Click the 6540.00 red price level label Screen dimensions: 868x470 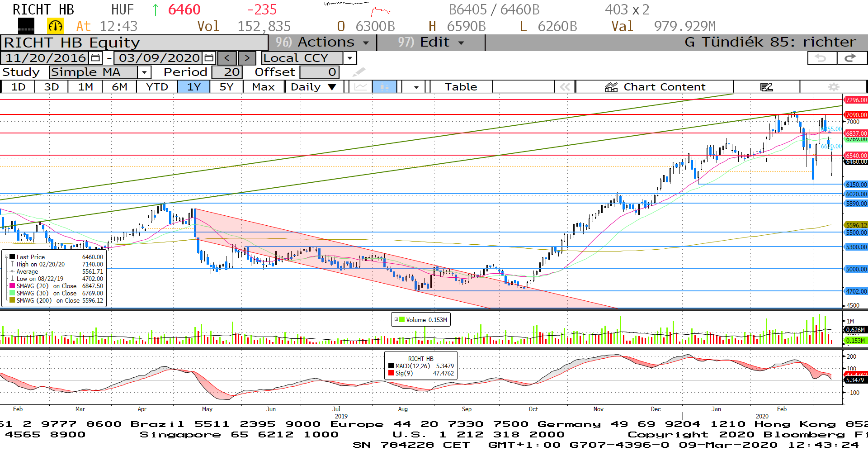tap(856, 156)
